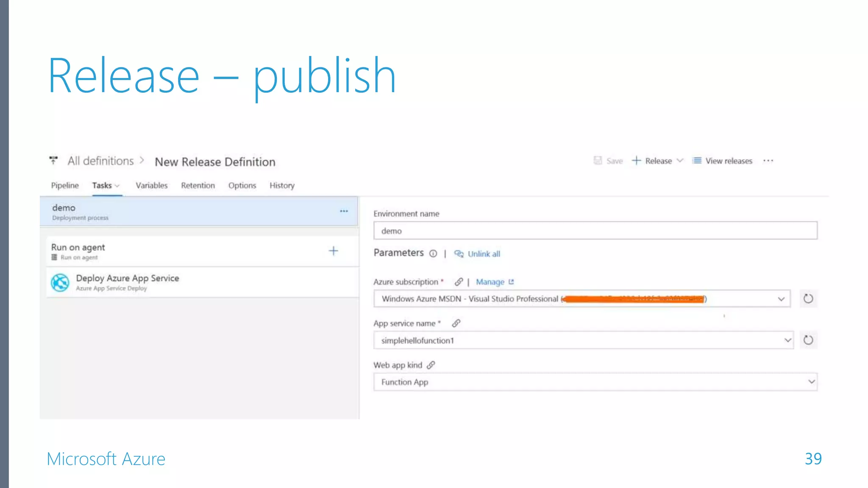Select the Run on agent phase row
868x488 pixels.
coord(202,251)
